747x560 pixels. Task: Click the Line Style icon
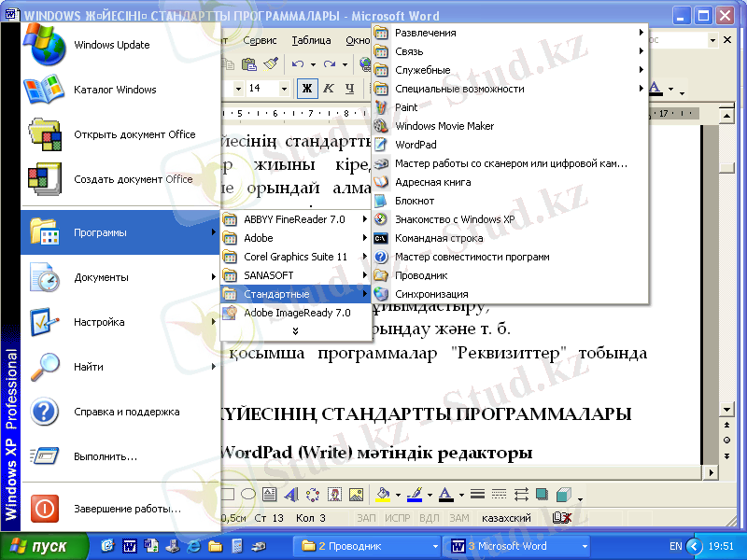477,495
